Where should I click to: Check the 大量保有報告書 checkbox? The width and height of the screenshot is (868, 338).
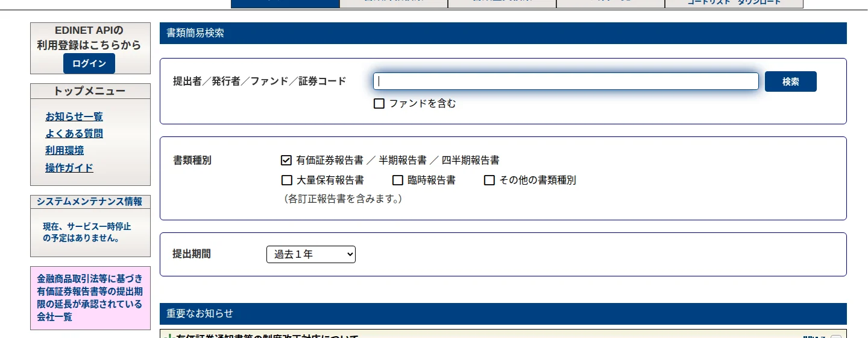[287, 180]
